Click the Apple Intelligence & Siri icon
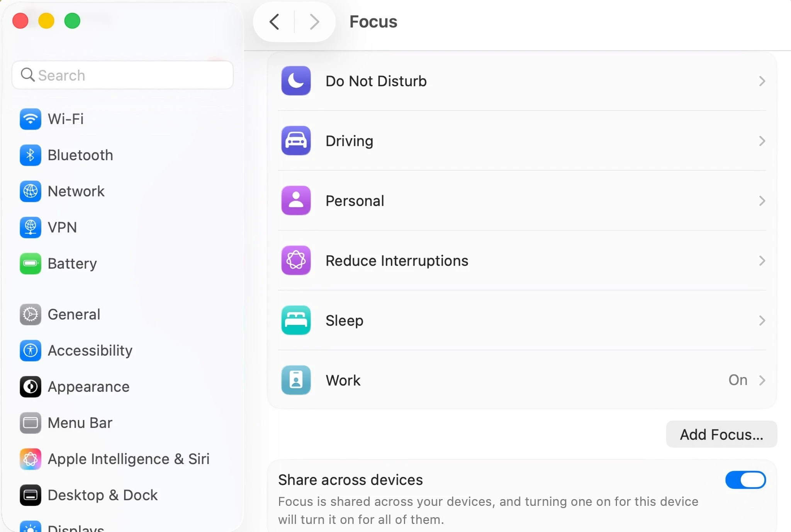This screenshot has height=532, width=791. (x=30, y=459)
